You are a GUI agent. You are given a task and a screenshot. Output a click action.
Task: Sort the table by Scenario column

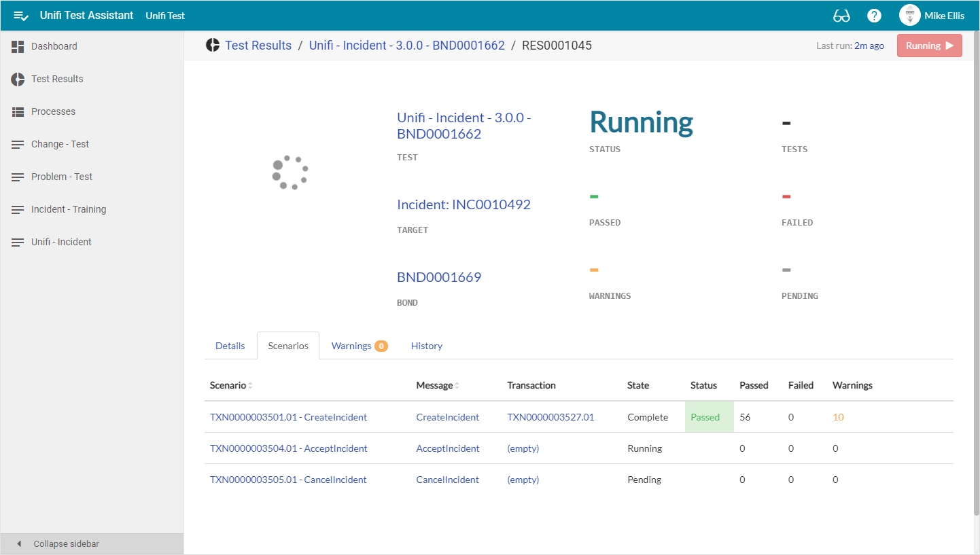tap(250, 385)
